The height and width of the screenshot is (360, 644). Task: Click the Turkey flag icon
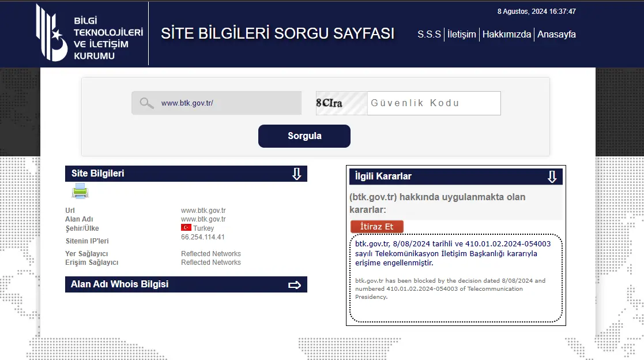point(186,227)
